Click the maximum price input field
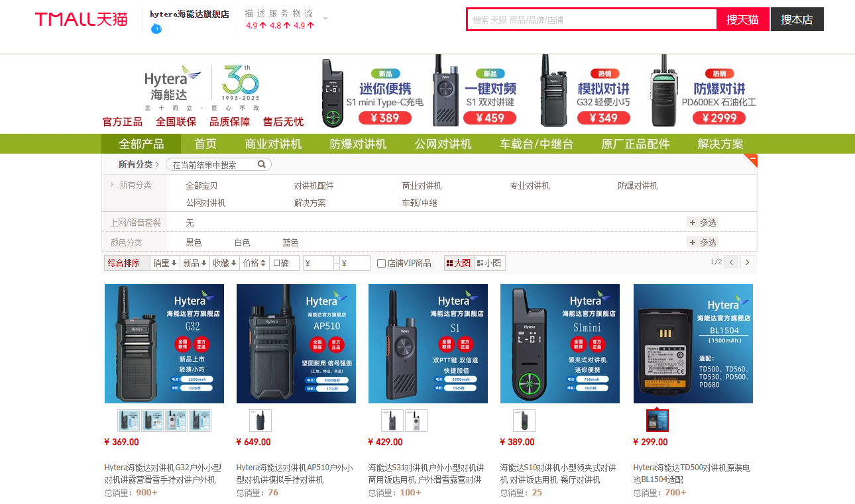The image size is (855, 504). [x=355, y=263]
